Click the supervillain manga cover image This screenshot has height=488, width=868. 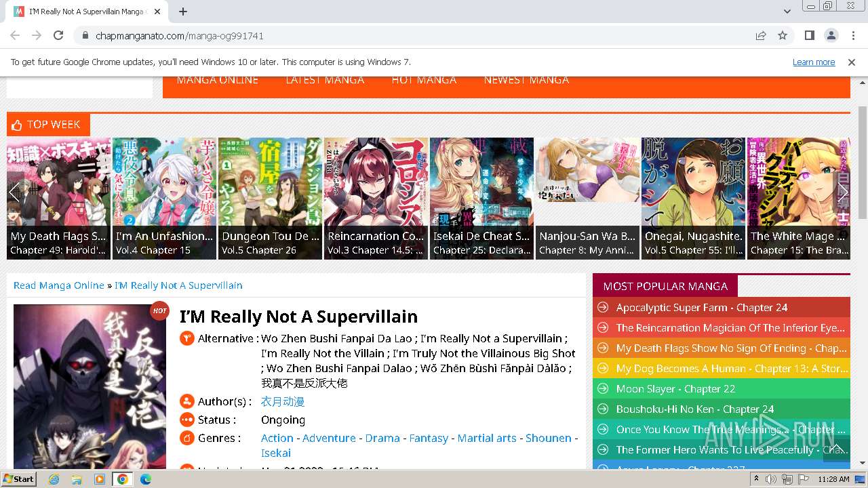[x=90, y=386]
